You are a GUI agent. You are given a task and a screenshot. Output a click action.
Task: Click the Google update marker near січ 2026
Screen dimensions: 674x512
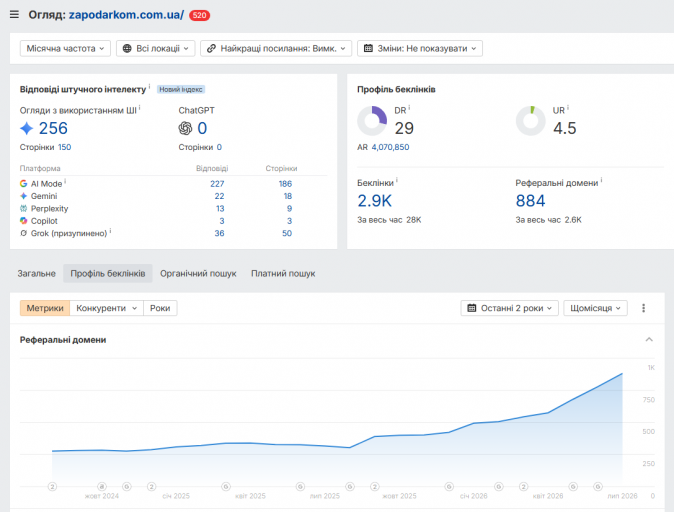(449, 486)
